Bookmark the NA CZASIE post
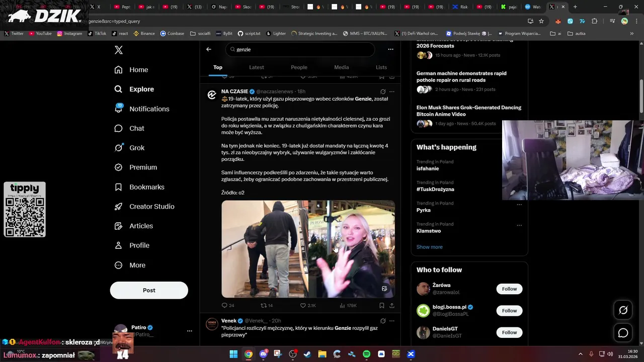The image size is (644, 362). pyautogui.click(x=382, y=305)
